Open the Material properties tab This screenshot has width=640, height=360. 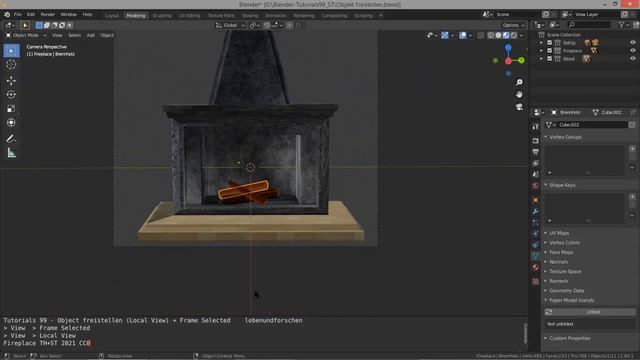point(536,267)
